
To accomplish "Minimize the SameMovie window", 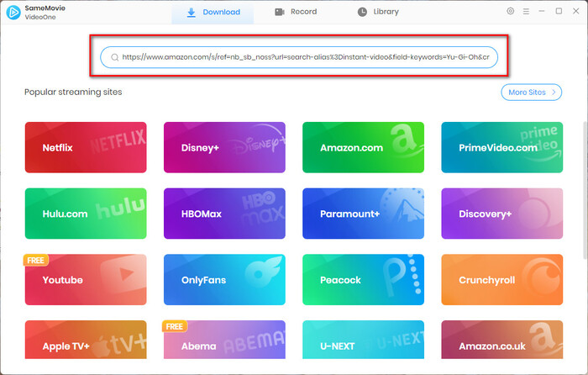I will click(x=542, y=11).
